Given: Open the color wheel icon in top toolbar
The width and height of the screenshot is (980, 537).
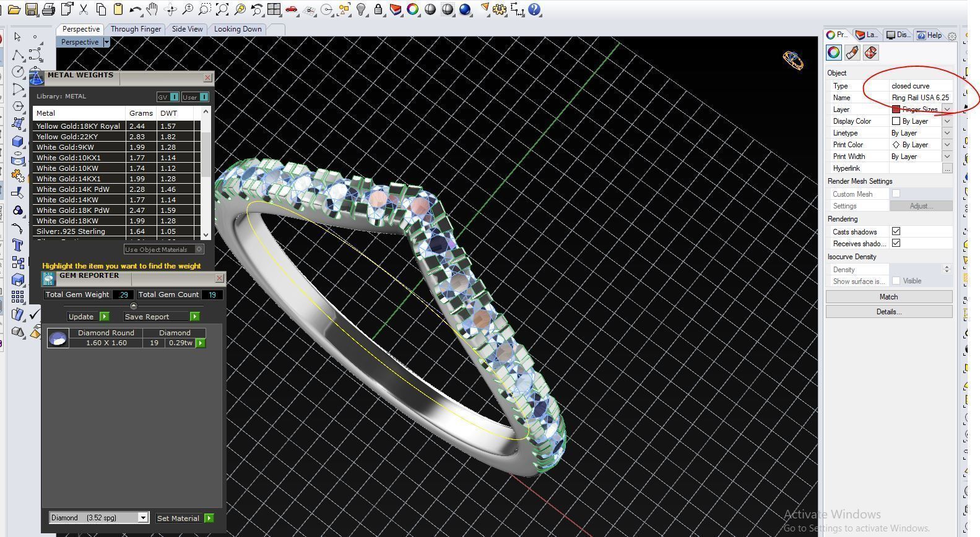Looking at the screenshot, I should coord(413,10).
